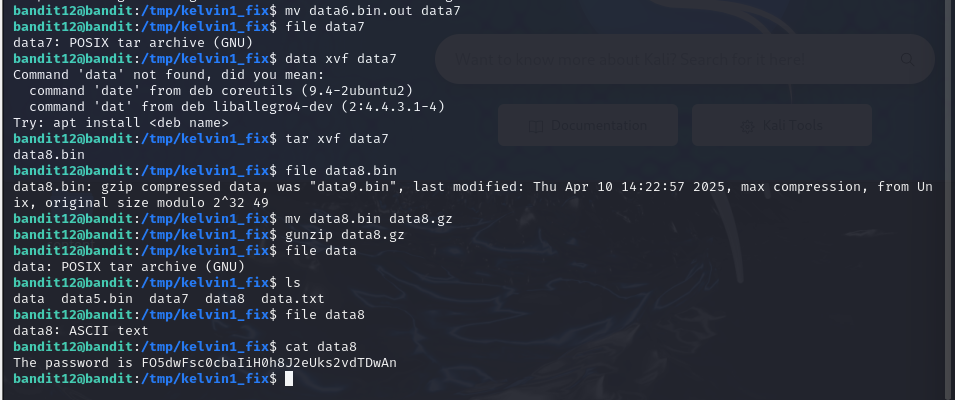Click the magnifying glass search icon

(907, 59)
